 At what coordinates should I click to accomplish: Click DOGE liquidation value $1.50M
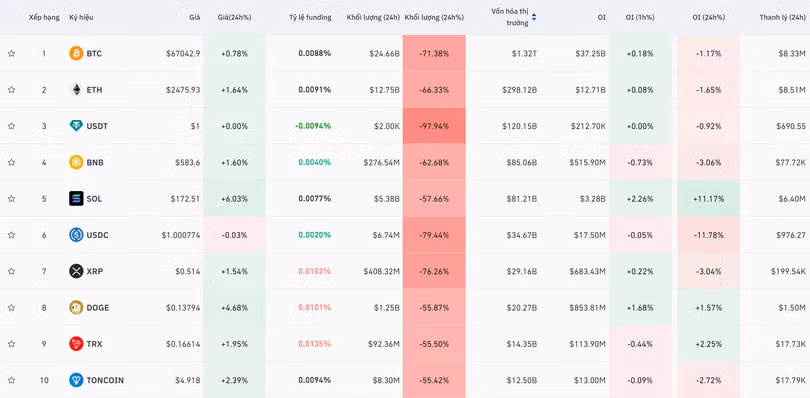[x=792, y=308]
